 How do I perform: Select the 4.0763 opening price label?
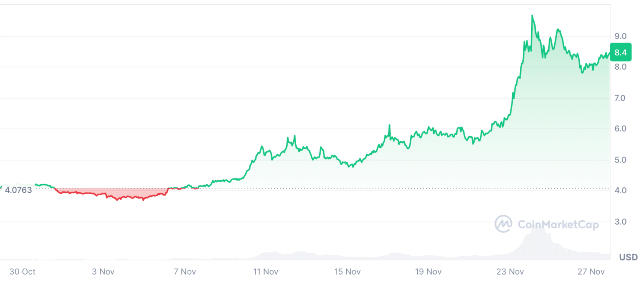pos(18,190)
